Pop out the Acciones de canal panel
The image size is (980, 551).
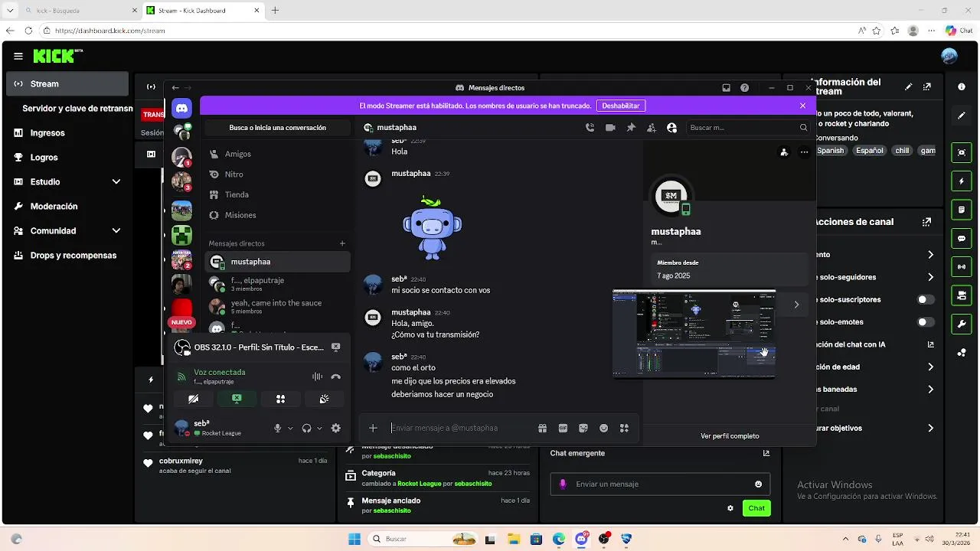[x=927, y=222]
